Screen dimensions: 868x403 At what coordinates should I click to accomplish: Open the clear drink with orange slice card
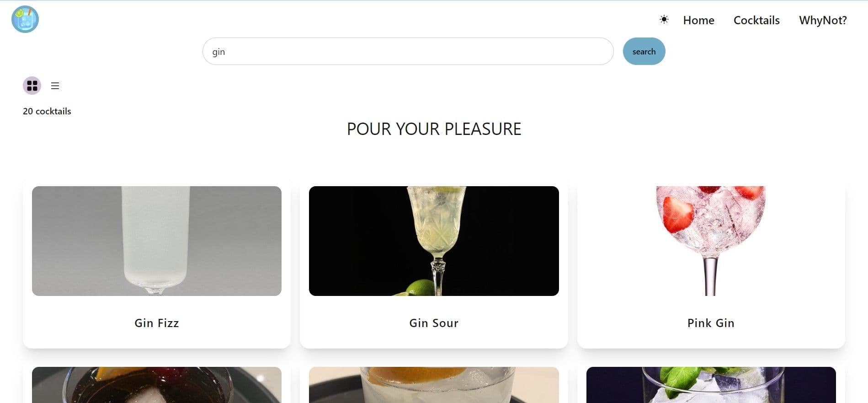[x=434, y=385]
